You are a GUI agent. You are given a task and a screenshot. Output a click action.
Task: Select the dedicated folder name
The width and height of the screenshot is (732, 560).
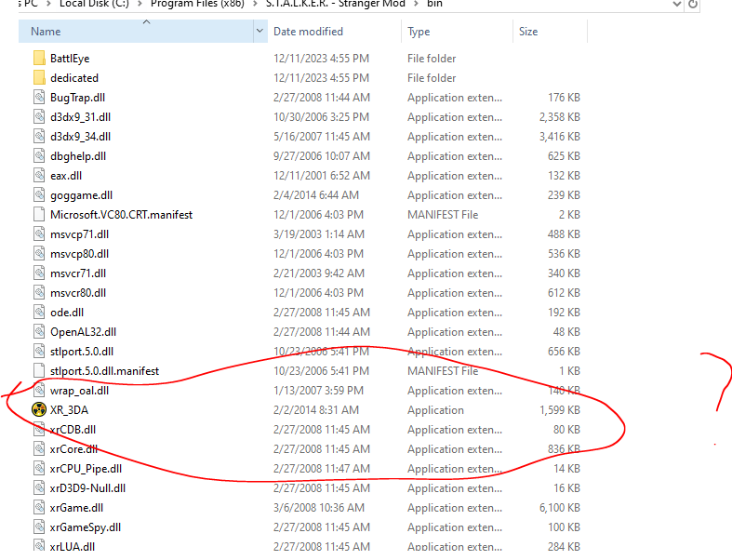pos(74,78)
